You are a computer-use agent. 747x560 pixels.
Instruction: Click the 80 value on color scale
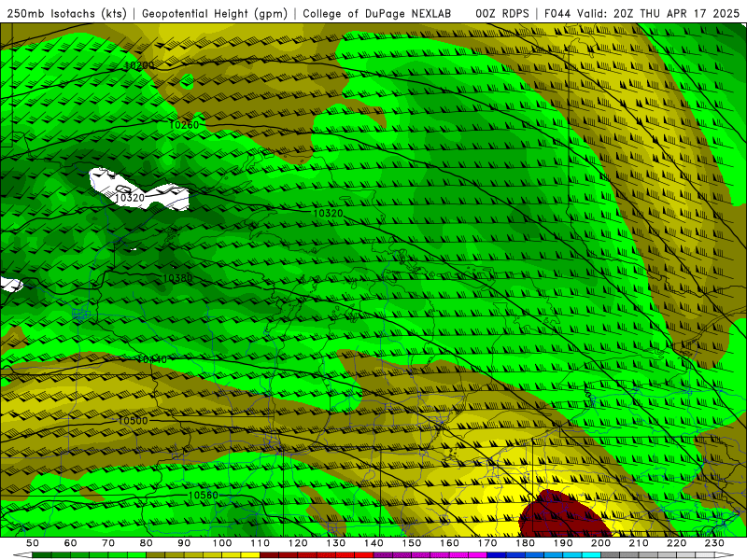[147, 543]
